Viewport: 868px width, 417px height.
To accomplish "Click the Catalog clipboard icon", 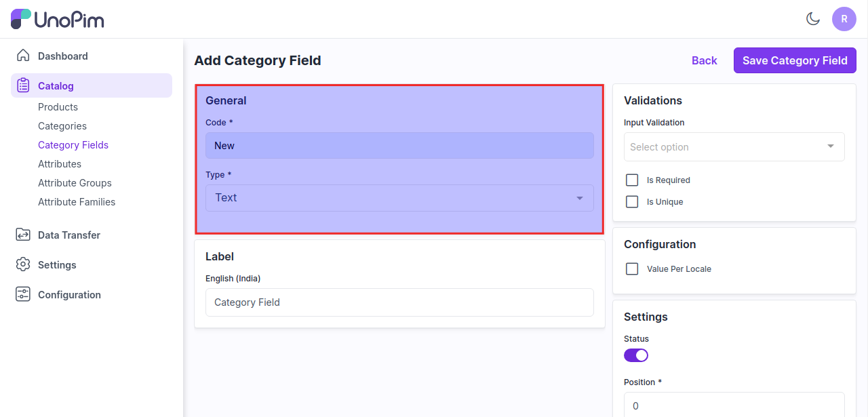I will pos(23,85).
